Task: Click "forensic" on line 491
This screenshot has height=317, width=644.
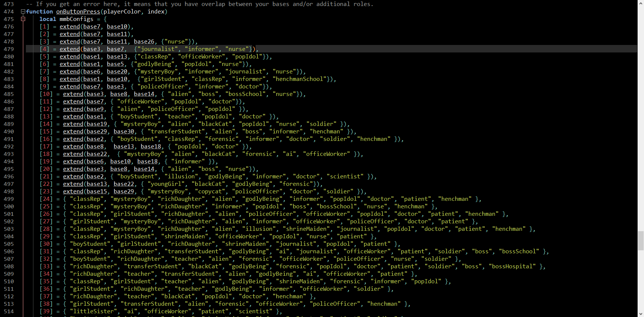Action: point(222,139)
